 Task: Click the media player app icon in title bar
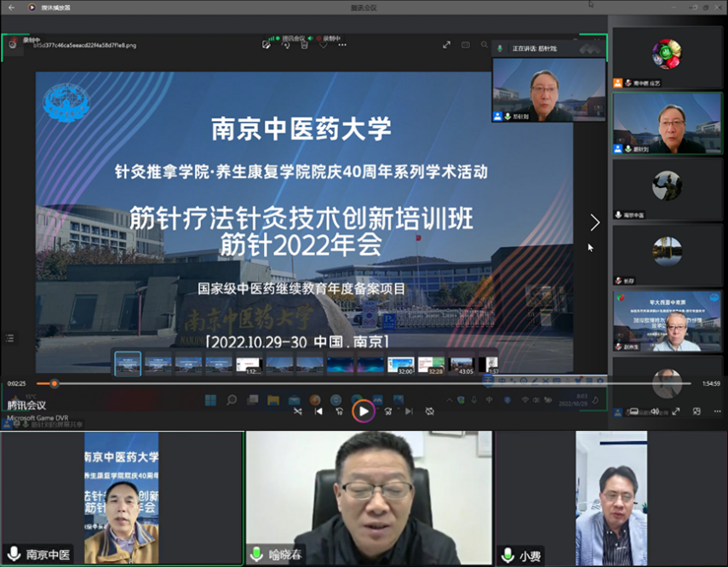click(32, 8)
